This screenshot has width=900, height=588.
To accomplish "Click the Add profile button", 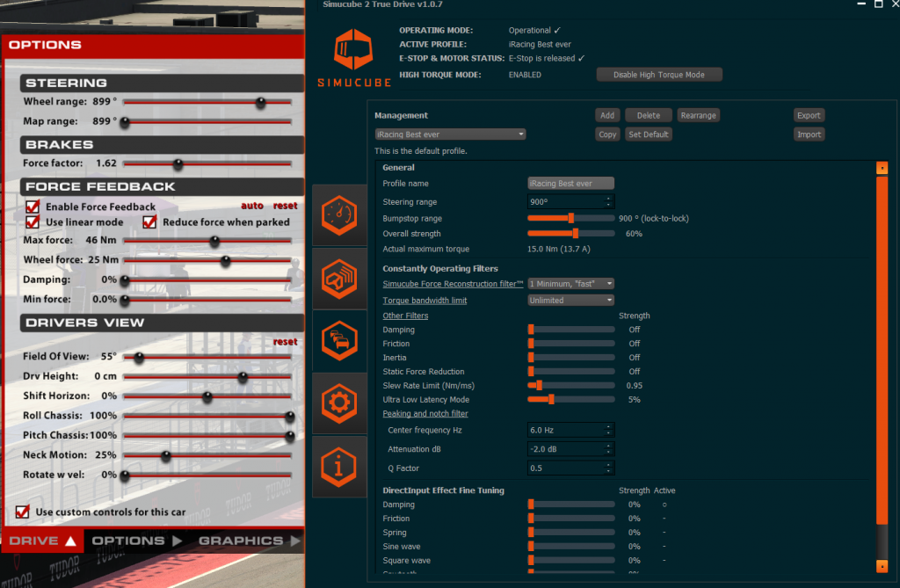I will point(607,115).
